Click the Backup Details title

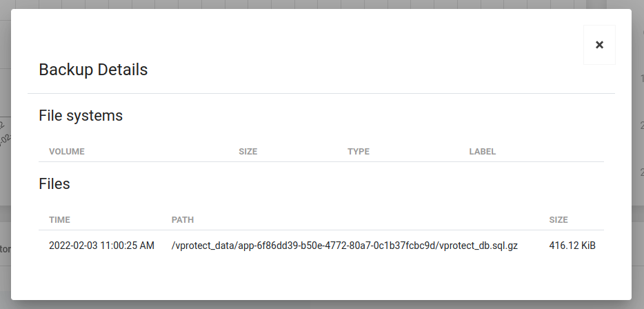93,70
